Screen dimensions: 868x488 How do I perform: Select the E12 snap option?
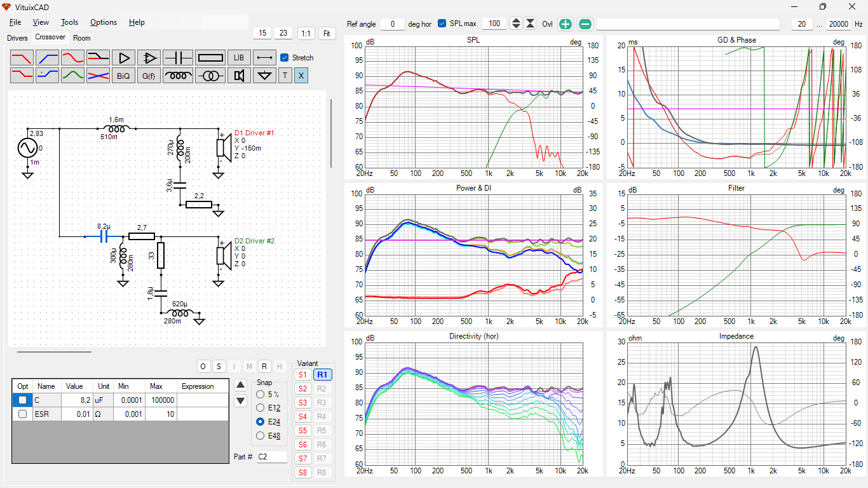pyautogui.click(x=260, y=408)
